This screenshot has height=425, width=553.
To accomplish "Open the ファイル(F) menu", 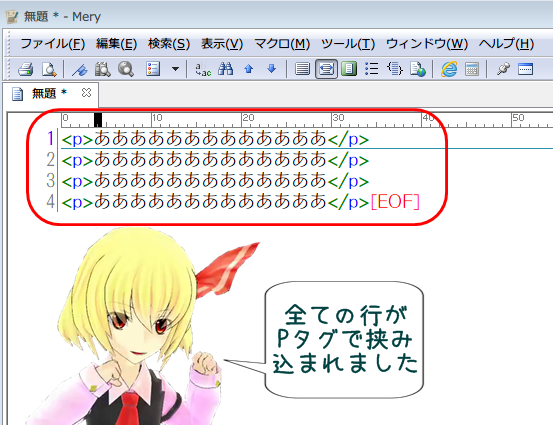I will coord(53,44).
